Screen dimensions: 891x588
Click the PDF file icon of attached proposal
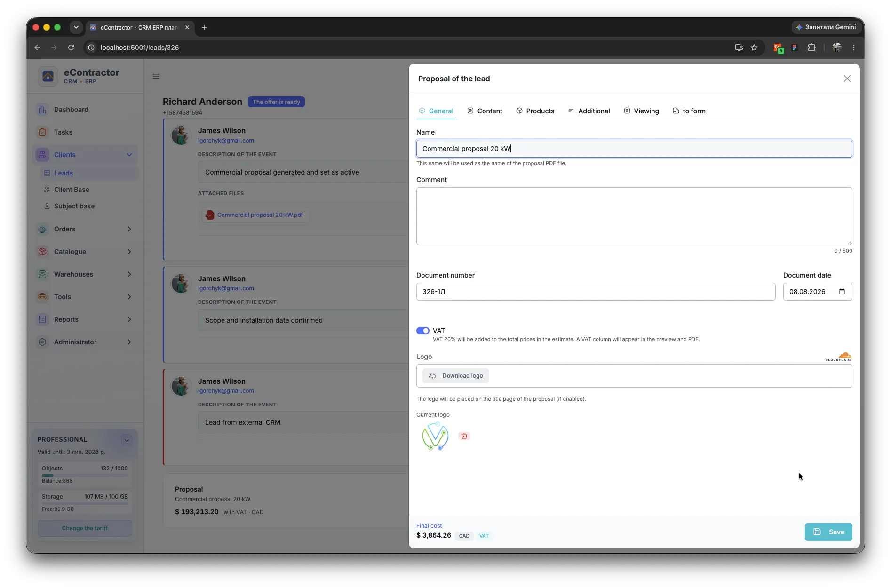pyautogui.click(x=210, y=215)
